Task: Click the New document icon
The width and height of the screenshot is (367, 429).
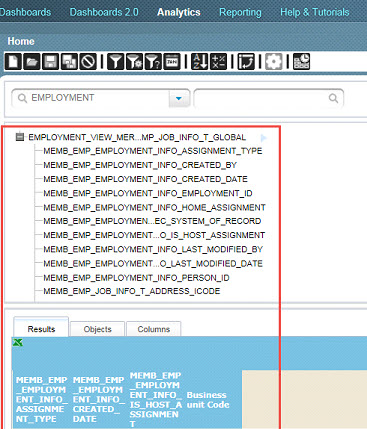Action: coord(13,62)
